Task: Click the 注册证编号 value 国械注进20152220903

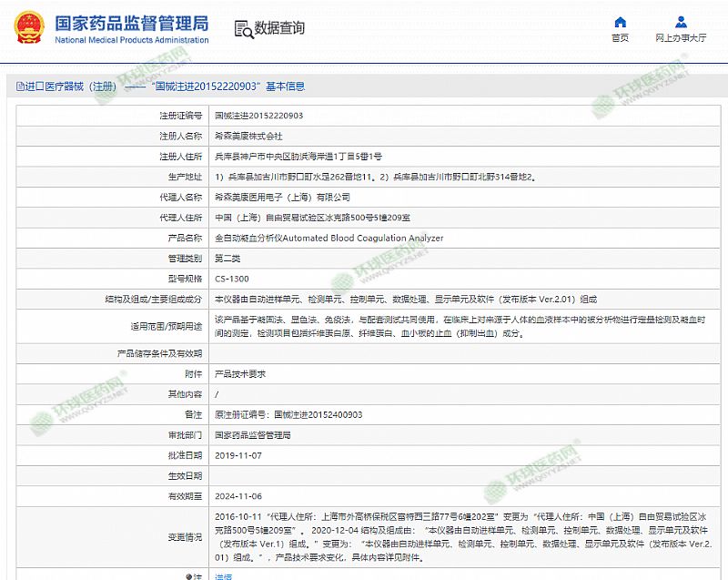Action: point(258,116)
